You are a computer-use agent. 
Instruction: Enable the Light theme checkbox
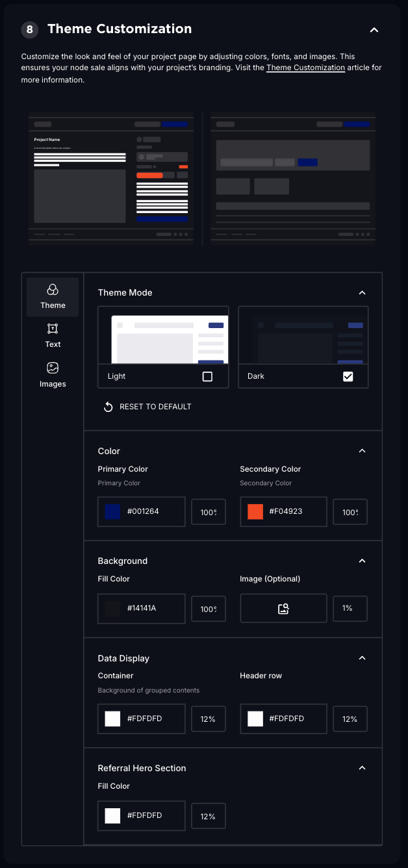point(207,376)
